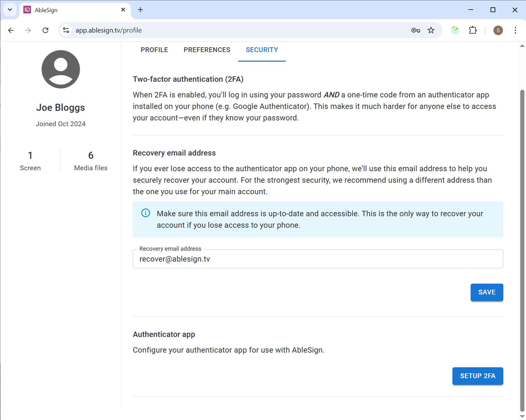Click the Recovery email address field
The height and width of the screenshot is (420, 526).
[x=318, y=259]
